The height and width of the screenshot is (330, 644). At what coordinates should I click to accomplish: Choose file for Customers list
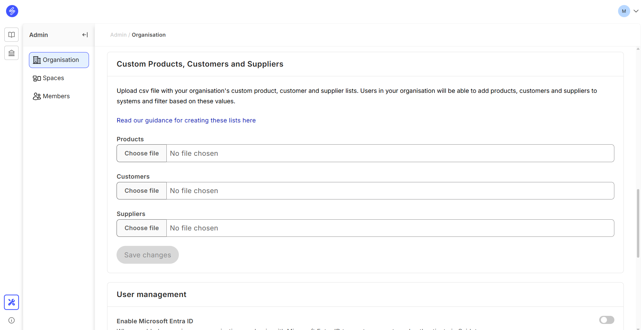pyautogui.click(x=141, y=191)
